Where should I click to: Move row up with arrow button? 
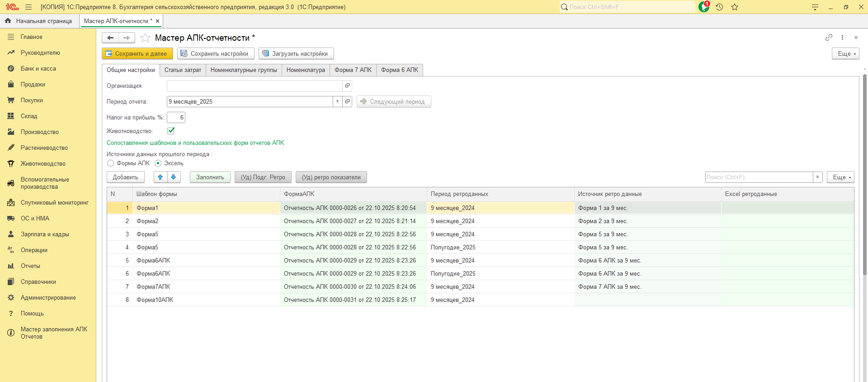coord(160,177)
